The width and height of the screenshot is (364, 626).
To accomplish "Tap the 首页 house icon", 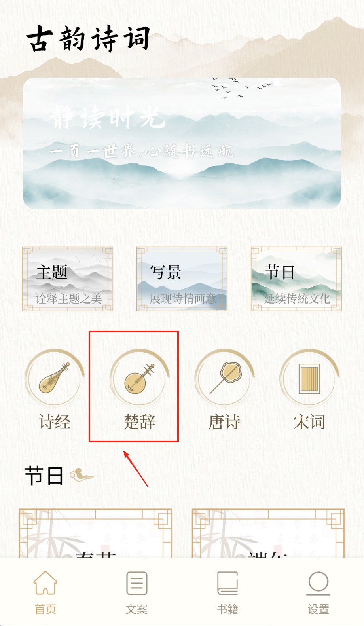I will 45,582.
